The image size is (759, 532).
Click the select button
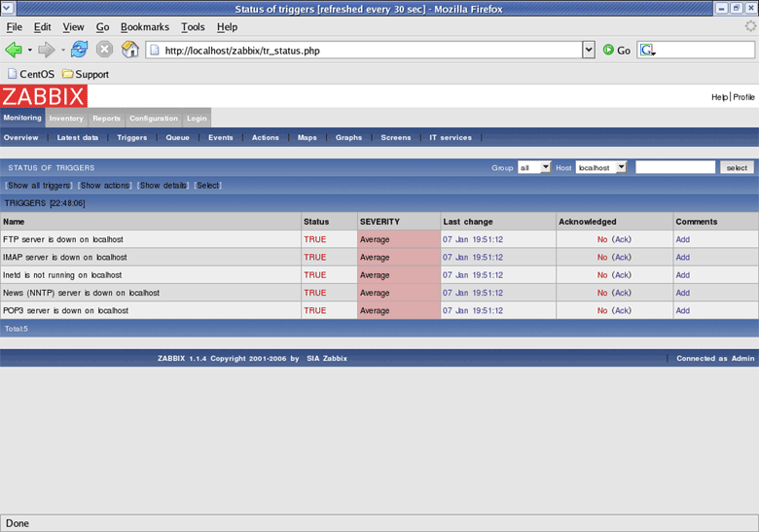click(737, 168)
